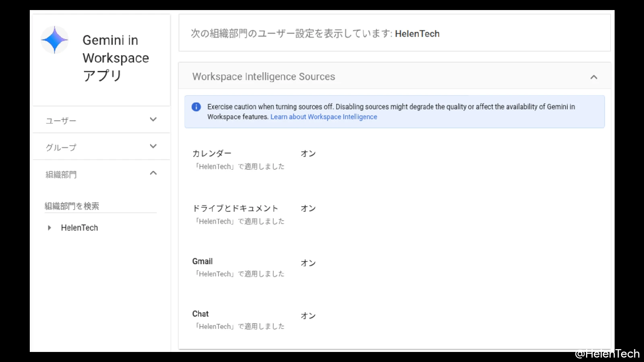This screenshot has height=362, width=644.
Task: Click the Gemini in Workspace アプリ title
Action: [116, 58]
